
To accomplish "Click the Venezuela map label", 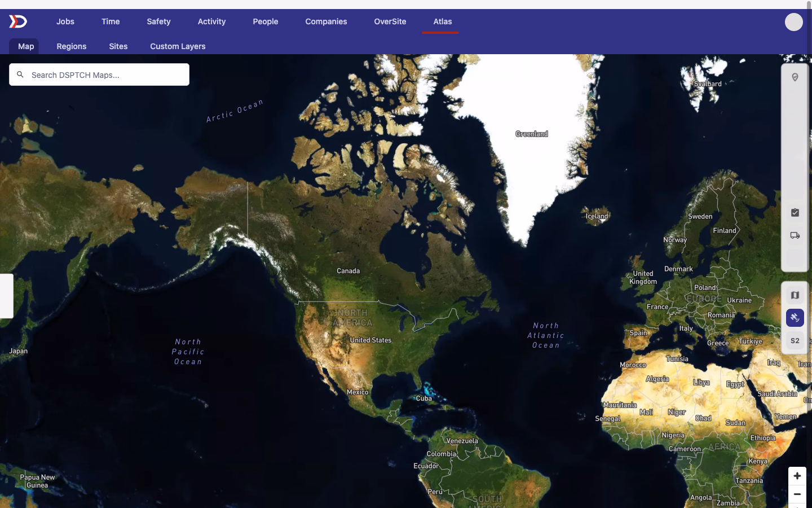I will (x=462, y=441).
